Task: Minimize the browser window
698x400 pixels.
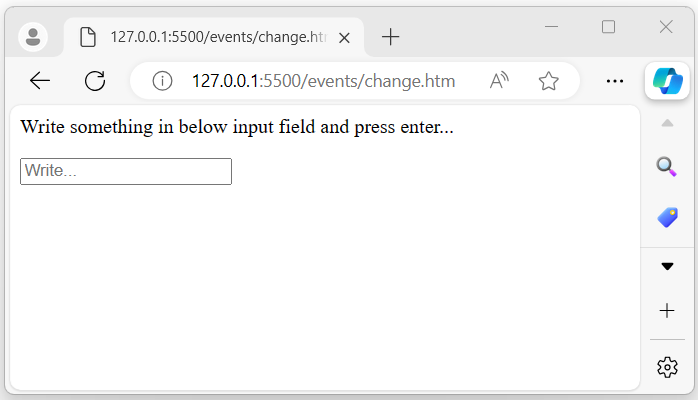Action: point(551,27)
